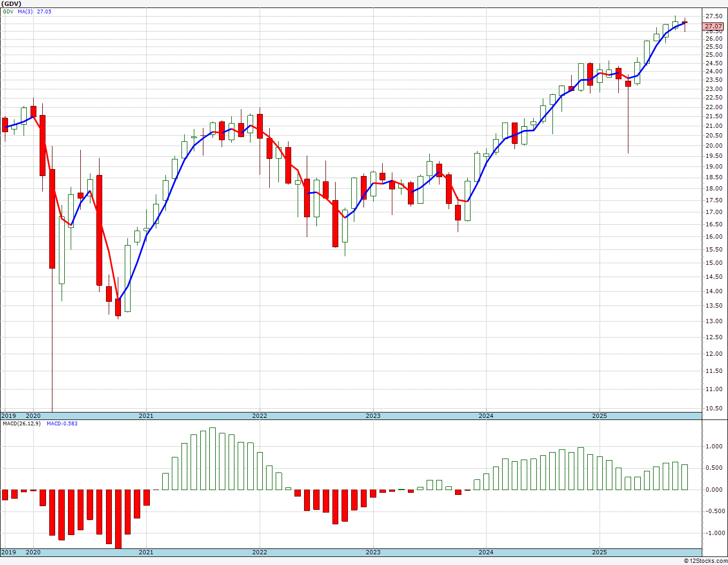This screenshot has height=565, width=728.
Task: Click 2021 on the price chart time axis
Action: [146, 416]
